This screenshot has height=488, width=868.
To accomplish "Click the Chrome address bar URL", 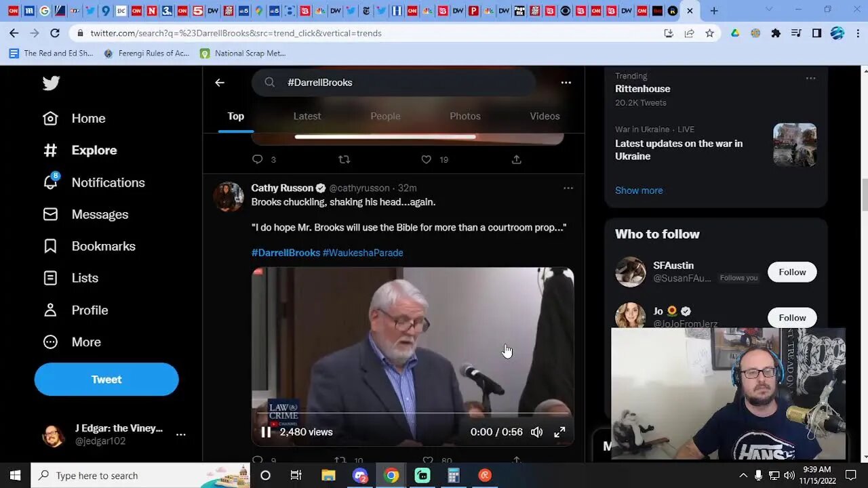I will (x=236, y=33).
